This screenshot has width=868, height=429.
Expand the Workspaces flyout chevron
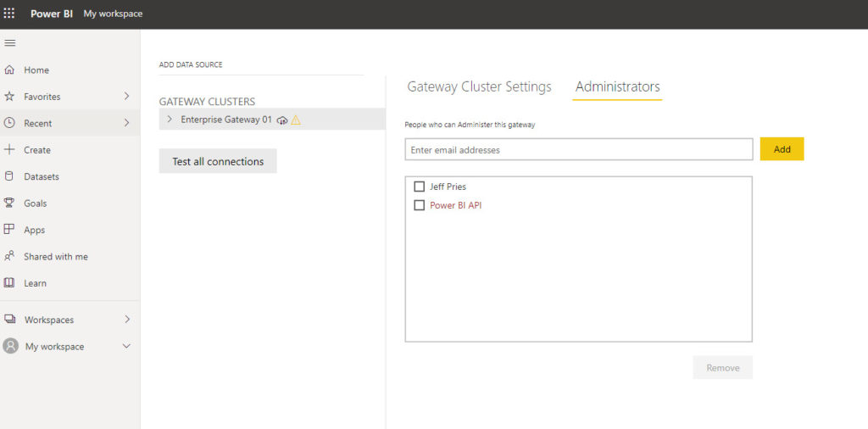pyautogui.click(x=127, y=320)
